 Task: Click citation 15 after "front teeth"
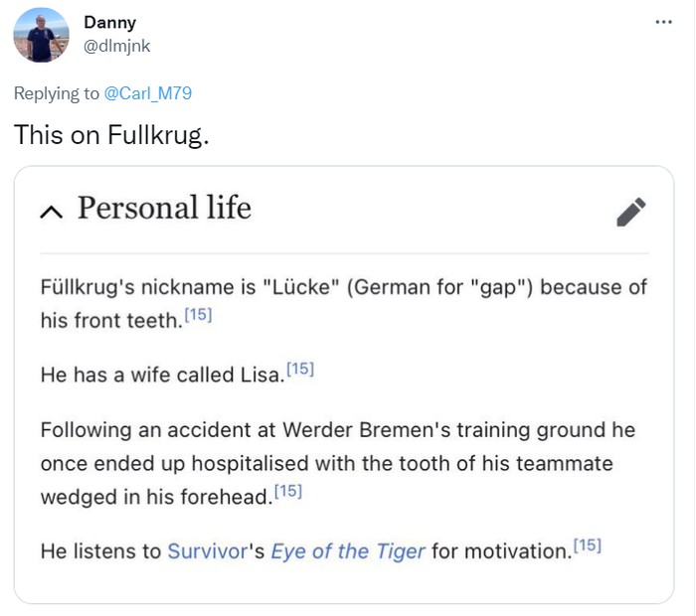click(199, 315)
